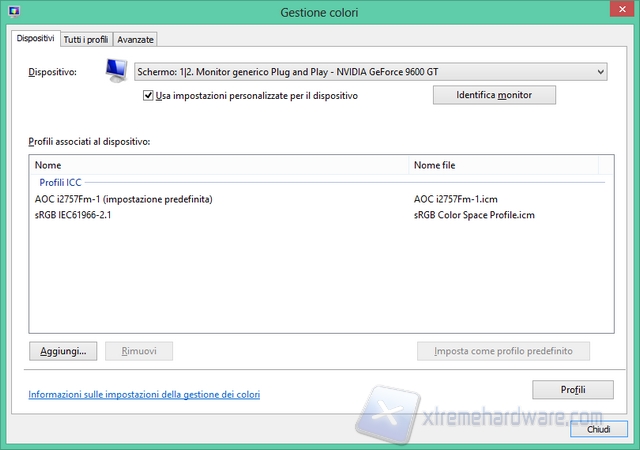640x450 pixels.
Task: Expand the Schermo device dropdown
Action: [370, 71]
